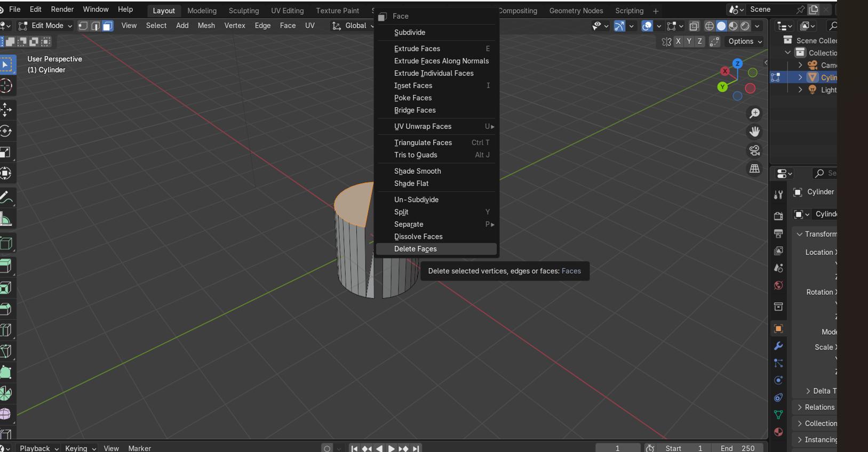Switch to the Sculpting workspace tab
Image resolution: width=868 pixels, height=452 pixels.
tap(244, 11)
